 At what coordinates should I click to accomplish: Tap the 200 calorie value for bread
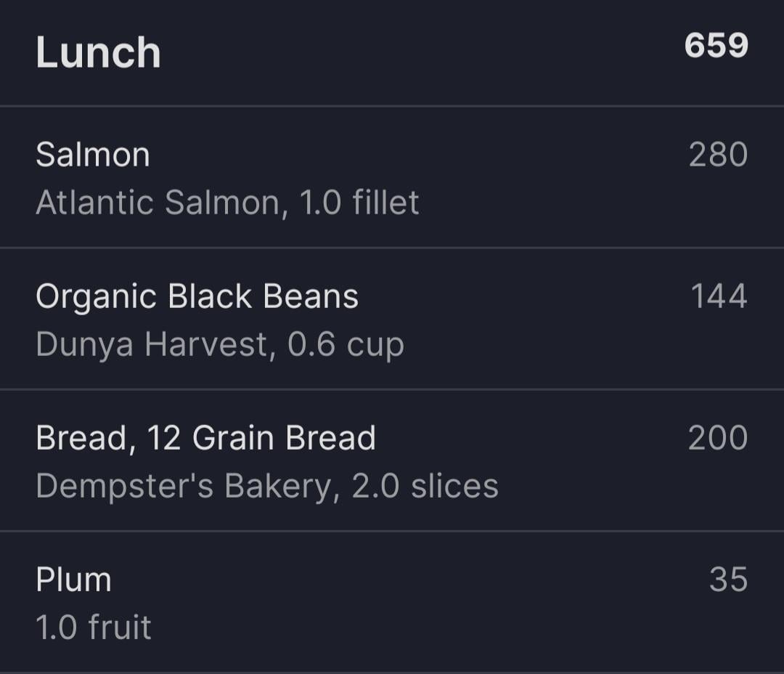tap(718, 438)
